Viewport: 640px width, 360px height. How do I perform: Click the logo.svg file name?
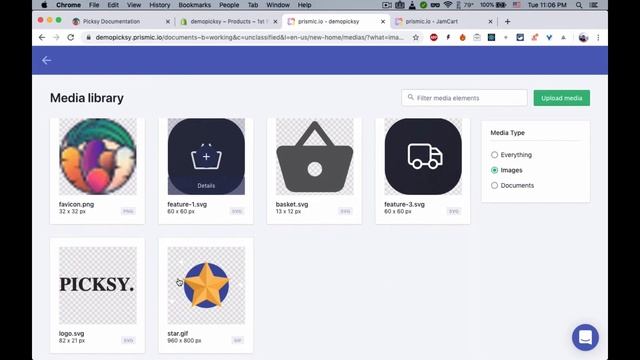(71, 333)
